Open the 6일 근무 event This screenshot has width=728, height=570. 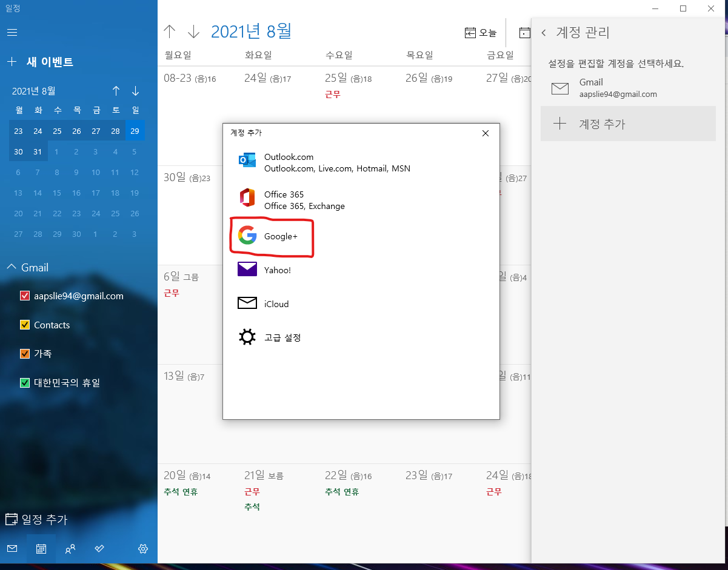tap(172, 293)
